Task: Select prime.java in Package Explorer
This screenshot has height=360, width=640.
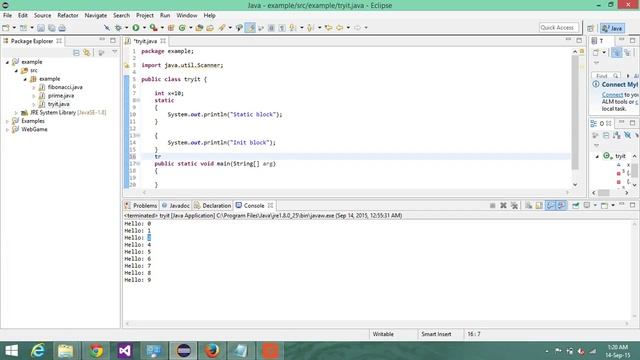Action: click(61, 96)
